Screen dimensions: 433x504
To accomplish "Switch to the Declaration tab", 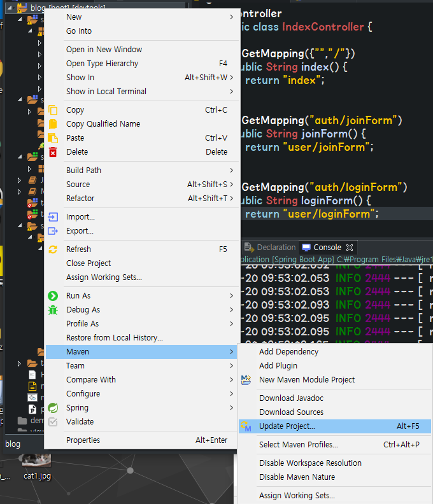I will (x=270, y=248).
